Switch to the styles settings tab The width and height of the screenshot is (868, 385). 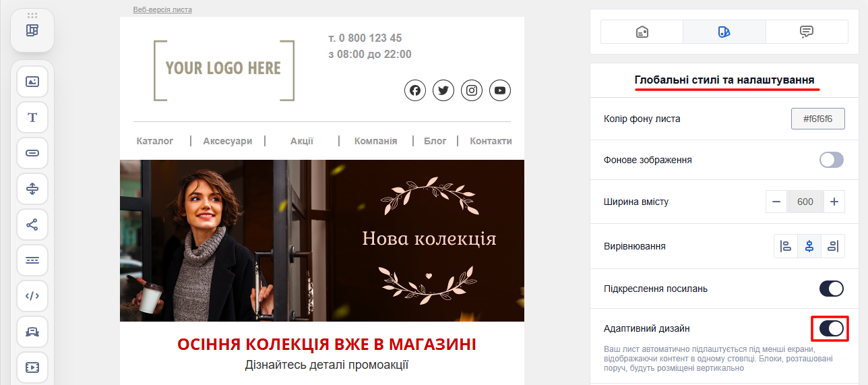coord(724,32)
